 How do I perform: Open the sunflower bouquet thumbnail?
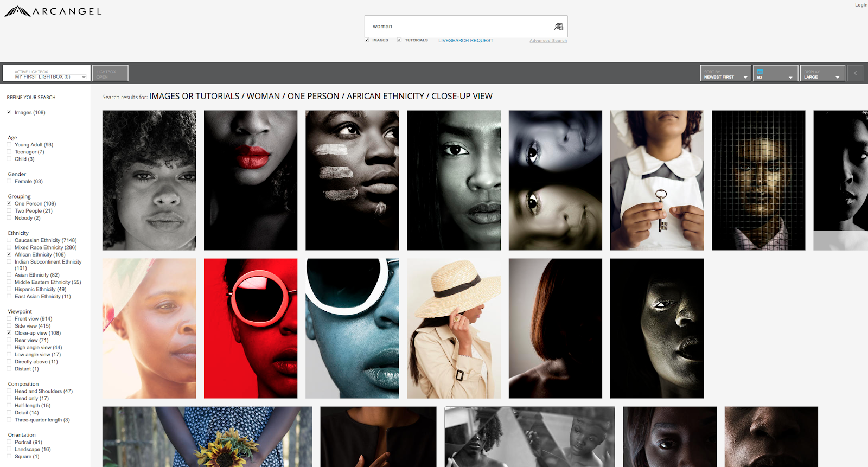click(x=207, y=437)
